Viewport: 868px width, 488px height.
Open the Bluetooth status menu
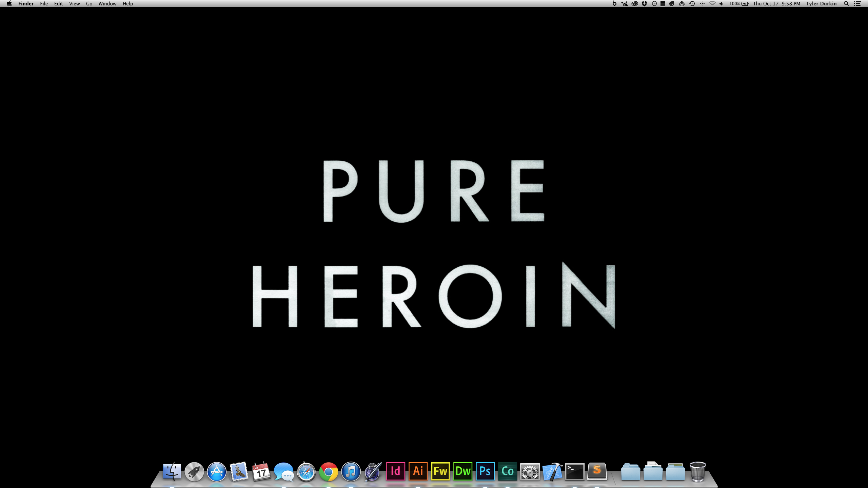[x=702, y=4]
